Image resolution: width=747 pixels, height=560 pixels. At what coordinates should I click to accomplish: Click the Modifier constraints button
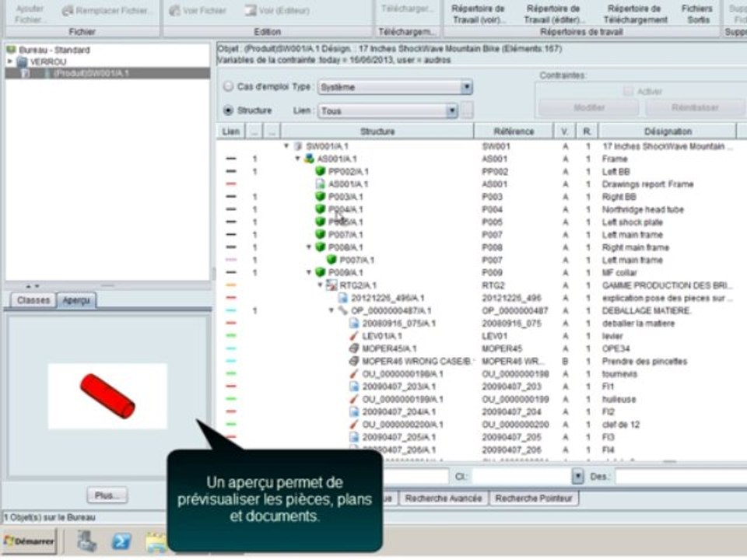click(x=589, y=107)
